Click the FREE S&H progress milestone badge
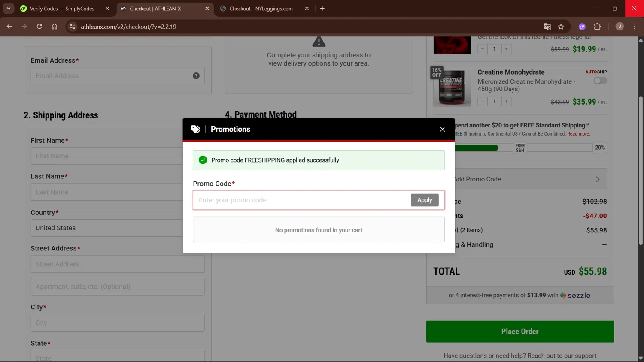The width and height of the screenshot is (644, 362). pyautogui.click(x=520, y=148)
